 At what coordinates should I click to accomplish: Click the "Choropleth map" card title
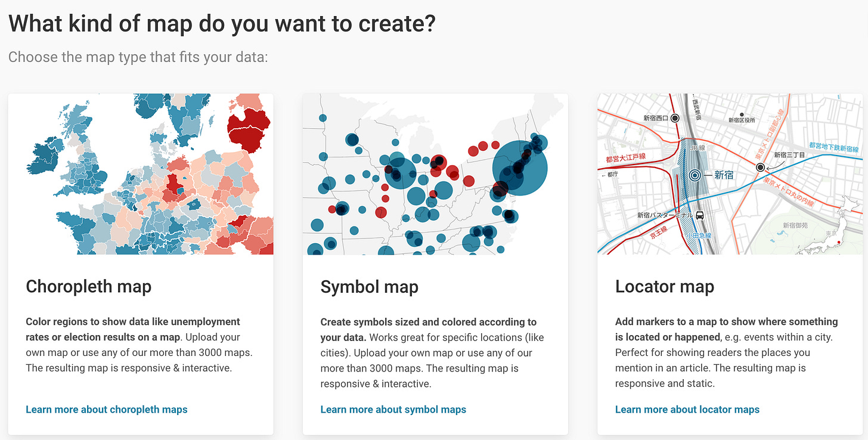88,287
